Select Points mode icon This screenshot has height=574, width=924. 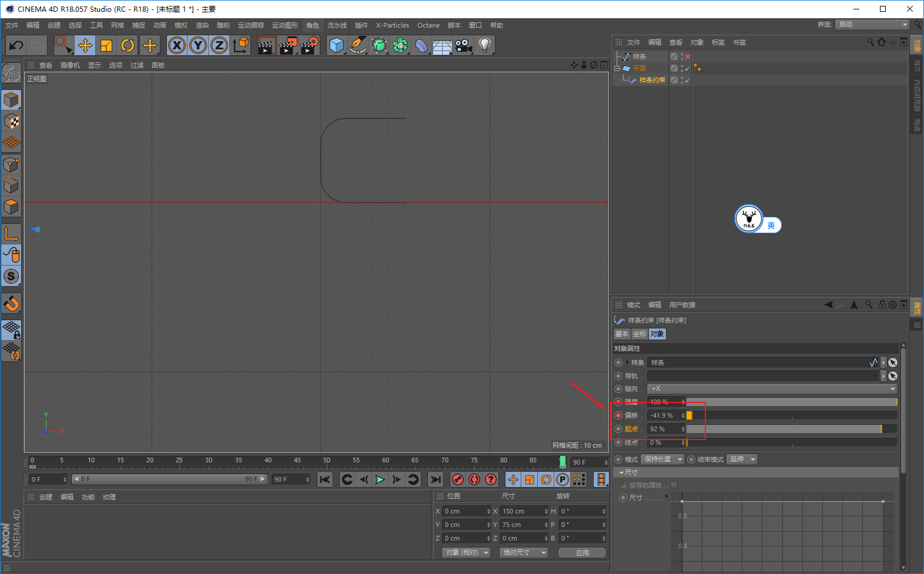(11, 165)
